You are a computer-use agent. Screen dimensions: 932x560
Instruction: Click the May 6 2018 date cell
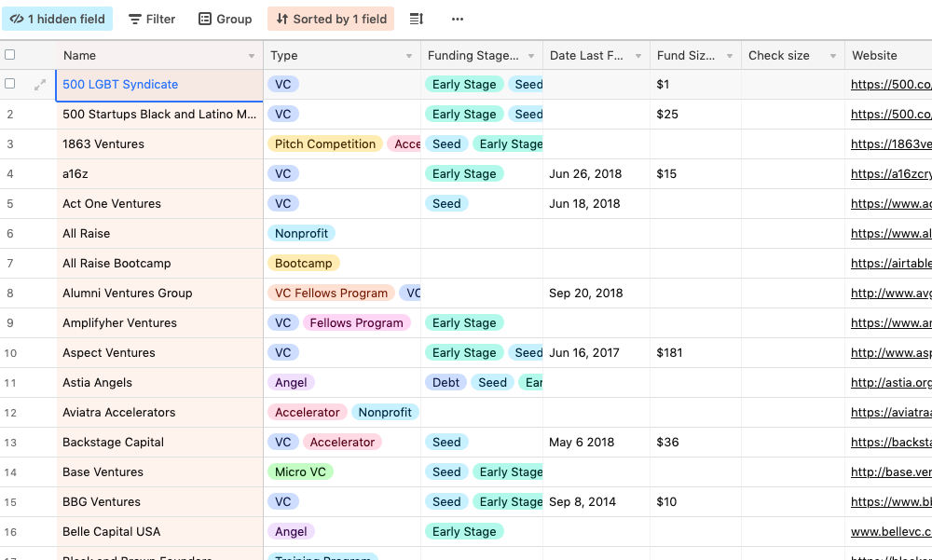[x=596, y=443]
